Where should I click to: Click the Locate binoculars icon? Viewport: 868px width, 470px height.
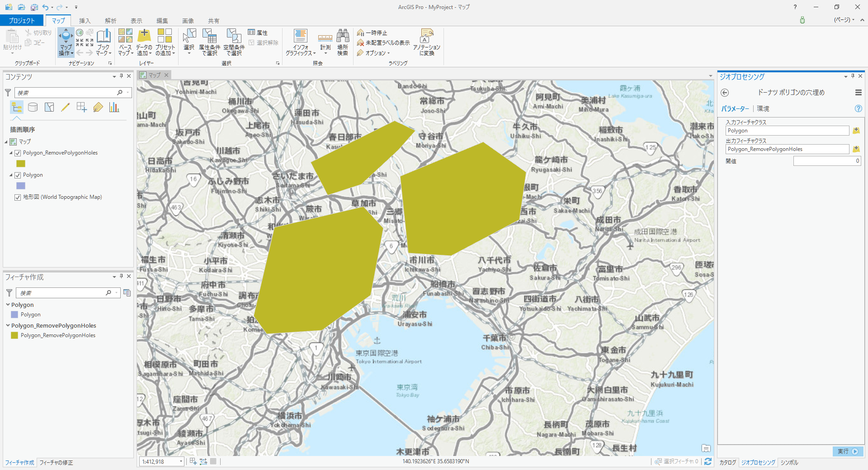point(343,36)
